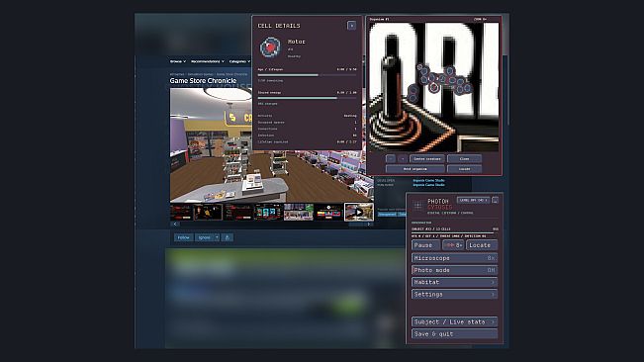The image size is (644, 362).
Task: Toggle Photo mode on or off
Action: tap(454, 270)
